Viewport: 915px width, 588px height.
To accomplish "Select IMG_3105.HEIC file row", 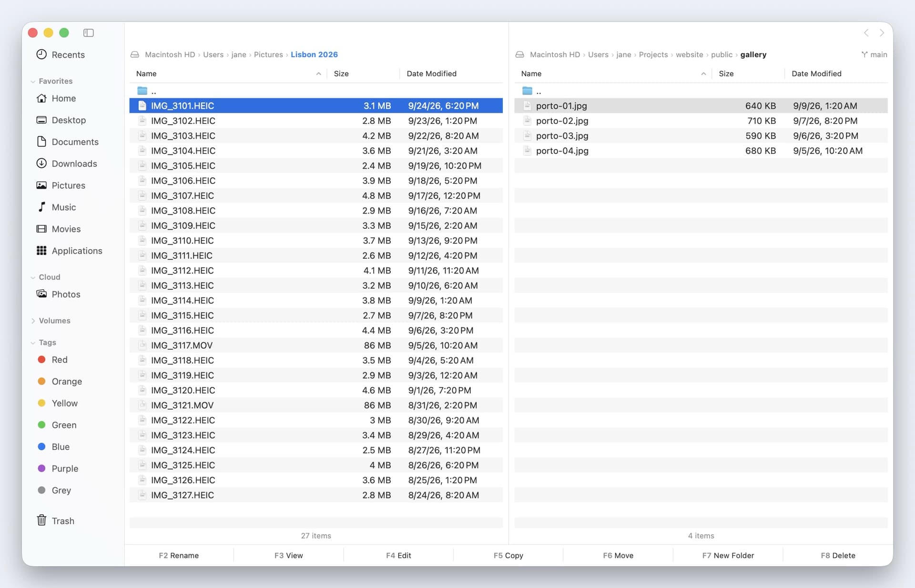I will coord(316,165).
